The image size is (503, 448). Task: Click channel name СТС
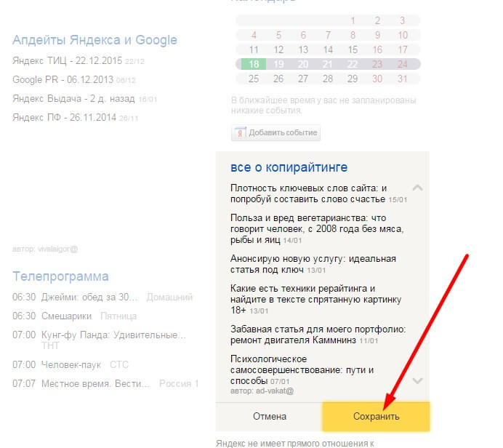(x=119, y=365)
